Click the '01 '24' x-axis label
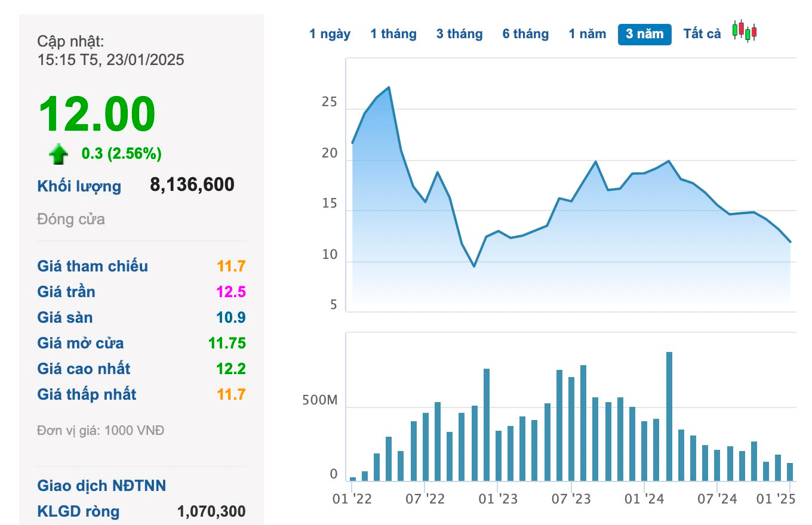Screen dimensions: 812x525 (645, 499)
